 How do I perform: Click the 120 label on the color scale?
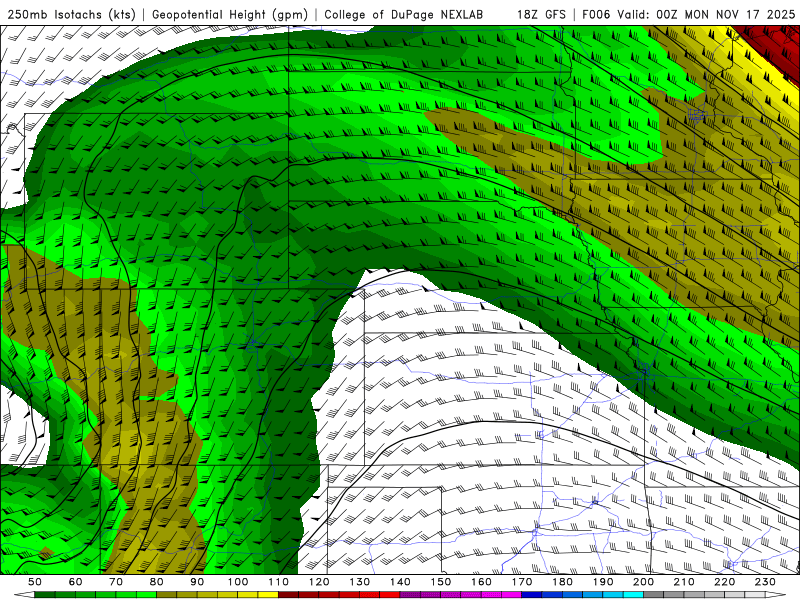click(x=319, y=582)
